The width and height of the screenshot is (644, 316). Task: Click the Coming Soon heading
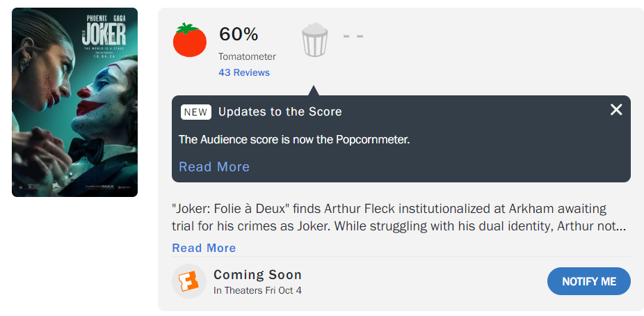pyautogui.click(x=257, y=274)
